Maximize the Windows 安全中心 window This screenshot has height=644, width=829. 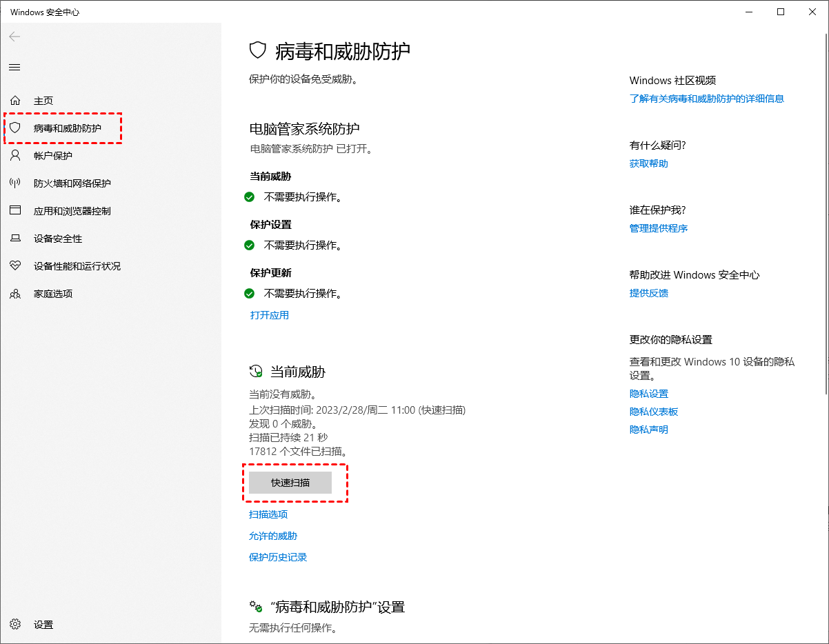tap(781, 12)
